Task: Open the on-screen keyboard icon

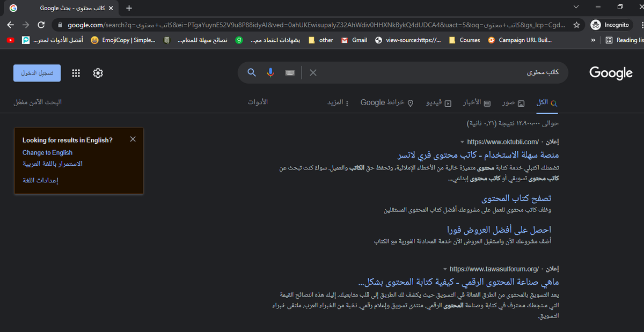Action: point(290,72)
